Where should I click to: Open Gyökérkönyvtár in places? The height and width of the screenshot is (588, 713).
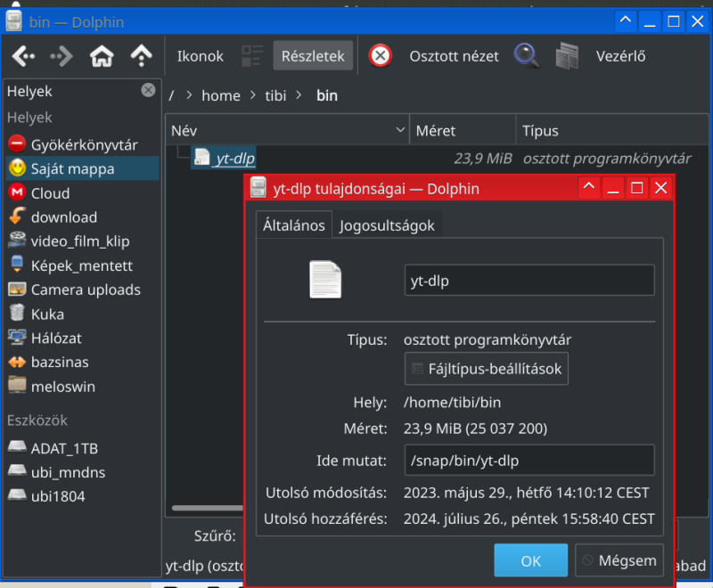click(x=83, y=144)
